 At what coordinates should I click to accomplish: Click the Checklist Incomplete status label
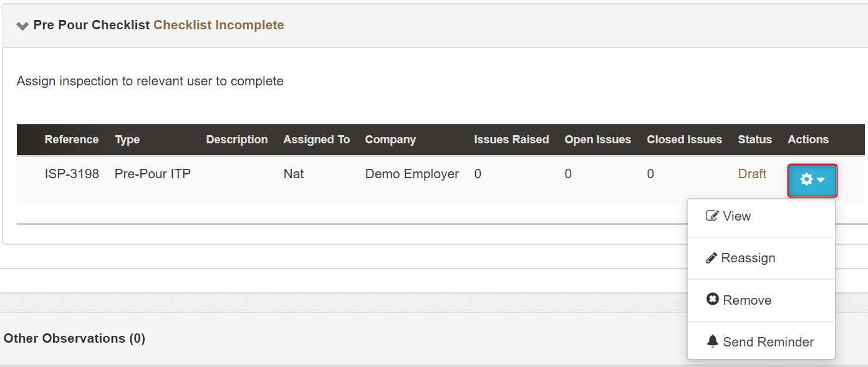click(219, 25)
